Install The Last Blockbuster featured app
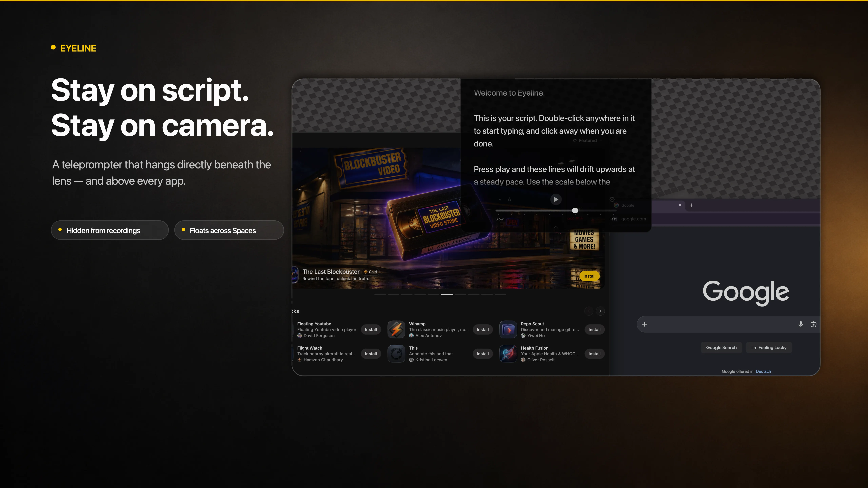 point(589,276)
